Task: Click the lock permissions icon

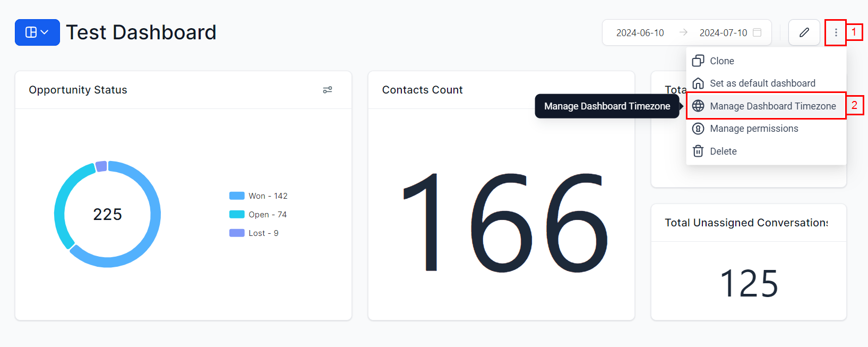Action: point(698,129)
